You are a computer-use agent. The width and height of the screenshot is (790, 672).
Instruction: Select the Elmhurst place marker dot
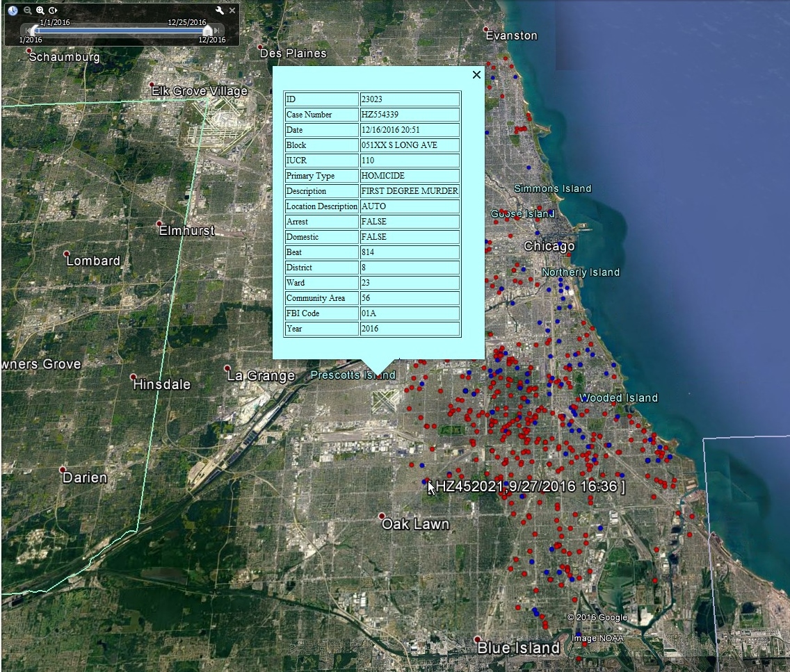click(160, 224)
